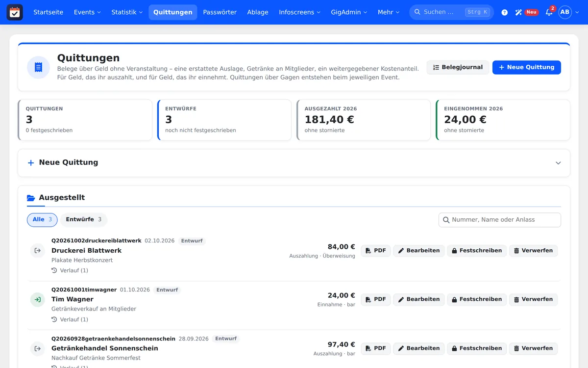Discard Druckerei Blattwerk receipt via Verwerfen
The height and width of the screenshot is (368, 588).
(x=533, y=251)
